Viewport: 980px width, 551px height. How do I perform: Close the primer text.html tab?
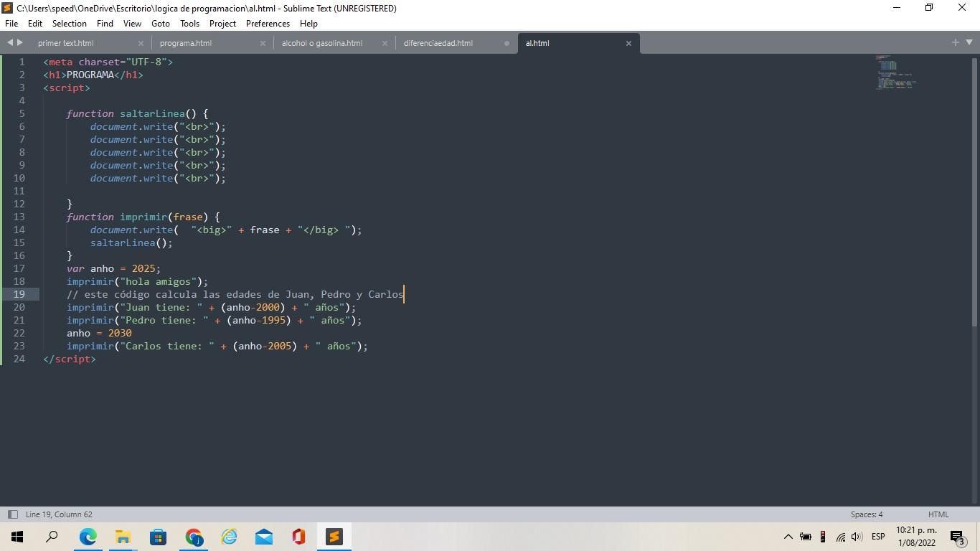tap(141, 43)
